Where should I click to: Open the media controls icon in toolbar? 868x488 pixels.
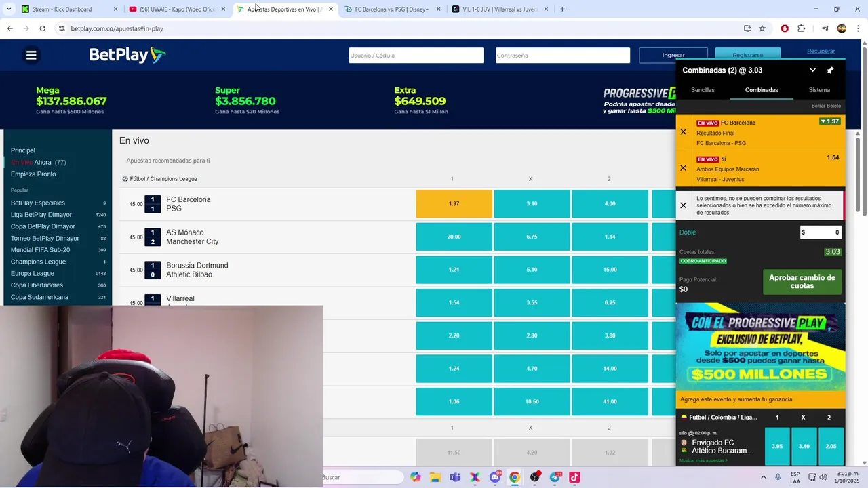coord(825,28)
